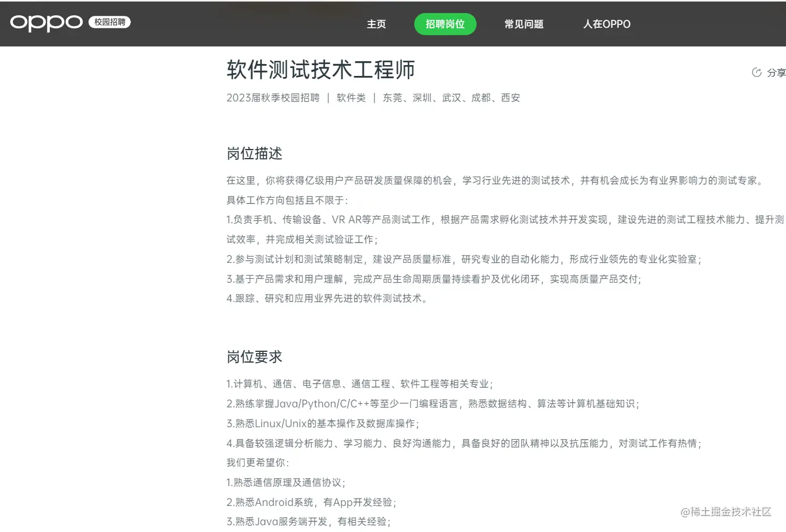
Task: Click line 3.熟悉Linux/Unix的基本操作
Action: tap(323, 424)
